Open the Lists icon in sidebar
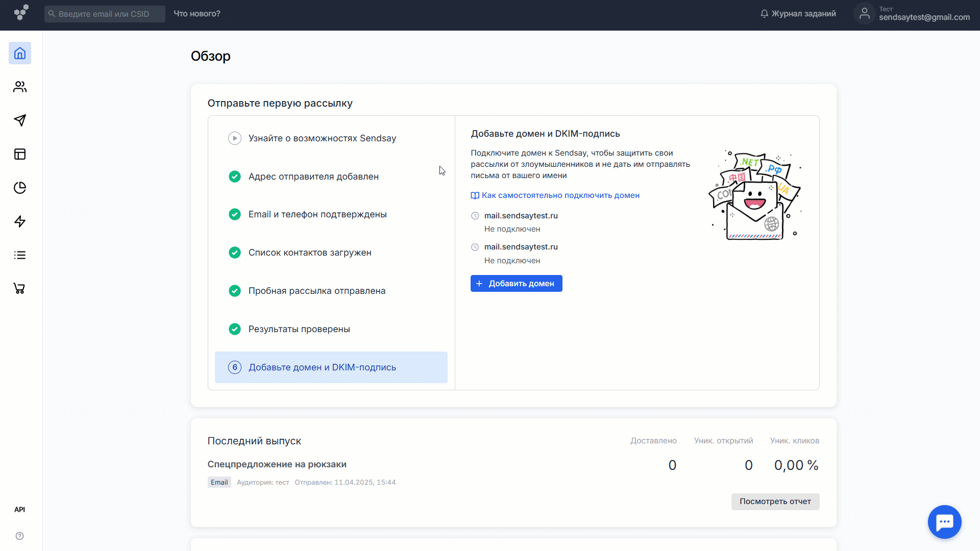Screen dimensions: 980x551 coord(20,255)
